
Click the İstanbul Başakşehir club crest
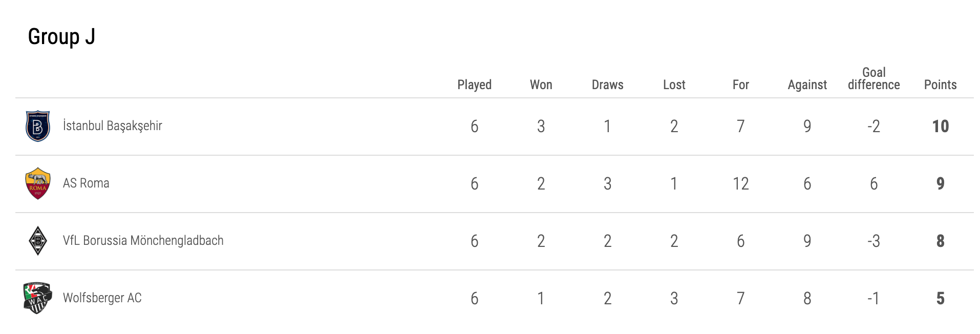[37, 126]
